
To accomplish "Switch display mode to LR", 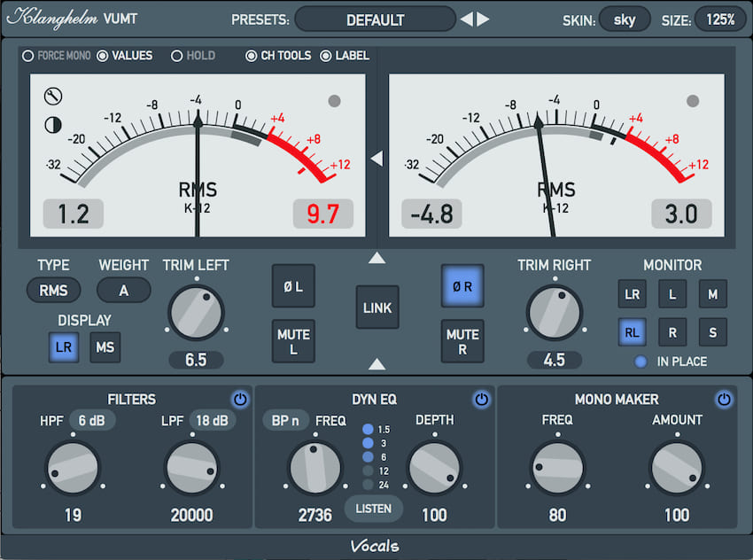I will click(64, 347).
